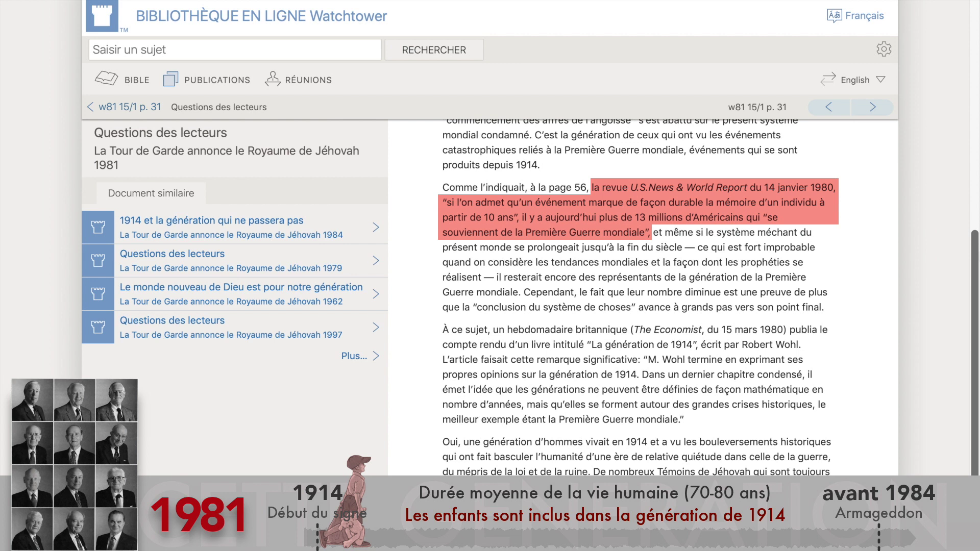This screenshot has height=551, width=980.
Task: Click the Saisir un sujet search field
Action: (x=235, y=50)
